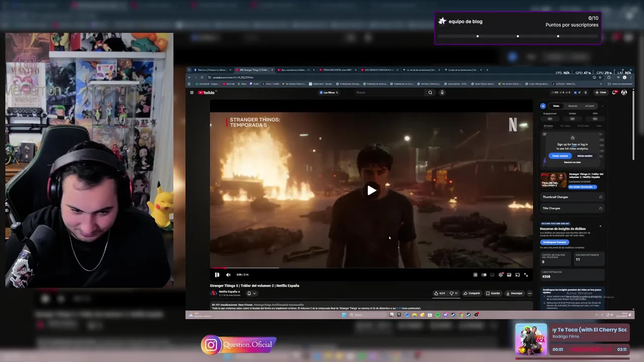Close the Return YouTube Dislike insights card

pyautogui.click(x=600, y=226)
